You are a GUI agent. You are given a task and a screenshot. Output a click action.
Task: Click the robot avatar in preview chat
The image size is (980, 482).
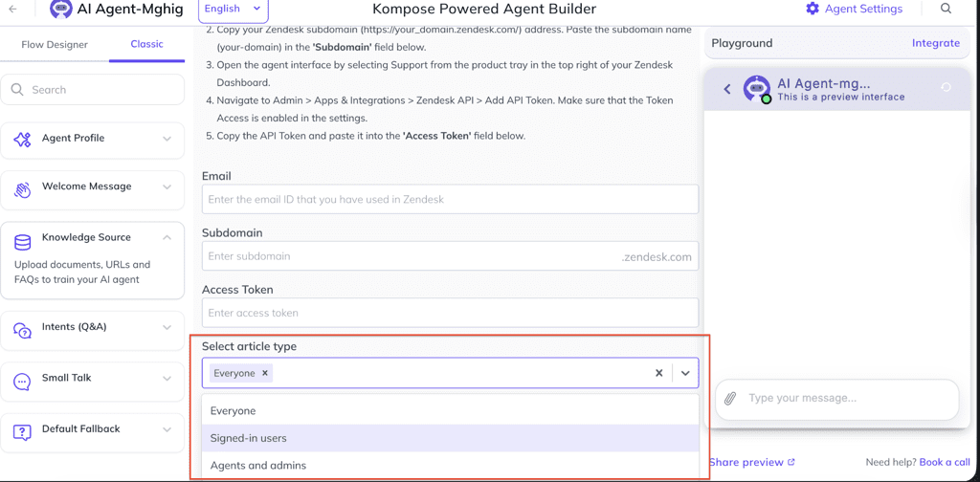(x=756, y=89)
